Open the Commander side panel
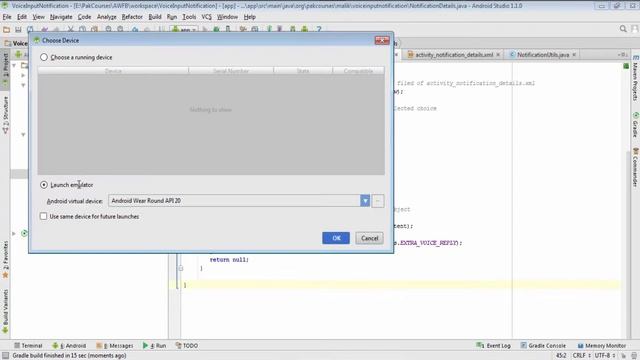Screen dimensions: 640x360 coord(636,167)
